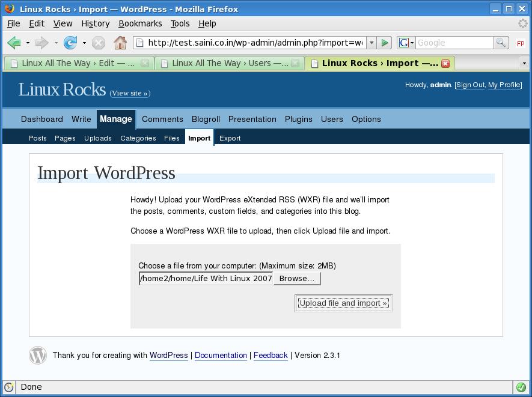532x397 pixels.
Task: Open the Categories submenu
Action: tap(138, 138)
